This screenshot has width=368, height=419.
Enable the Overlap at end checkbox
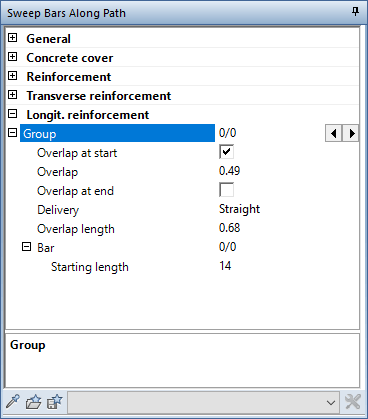click(x=227, y=190)
